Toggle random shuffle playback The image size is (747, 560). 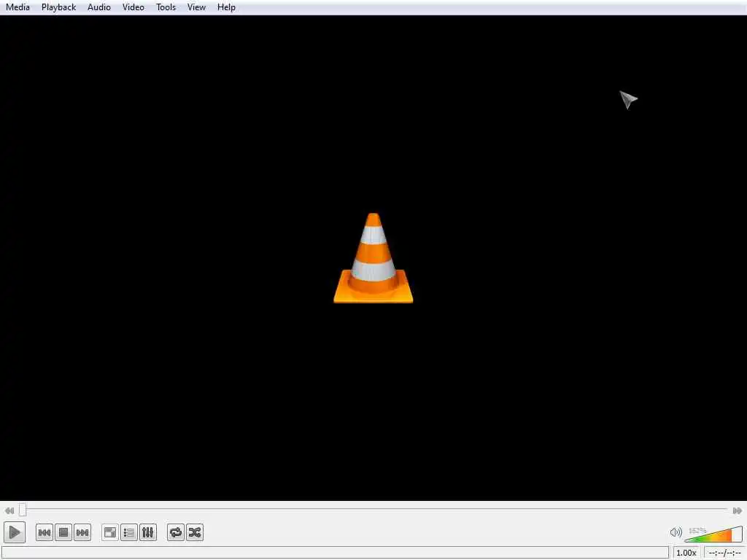coord(195,532)
